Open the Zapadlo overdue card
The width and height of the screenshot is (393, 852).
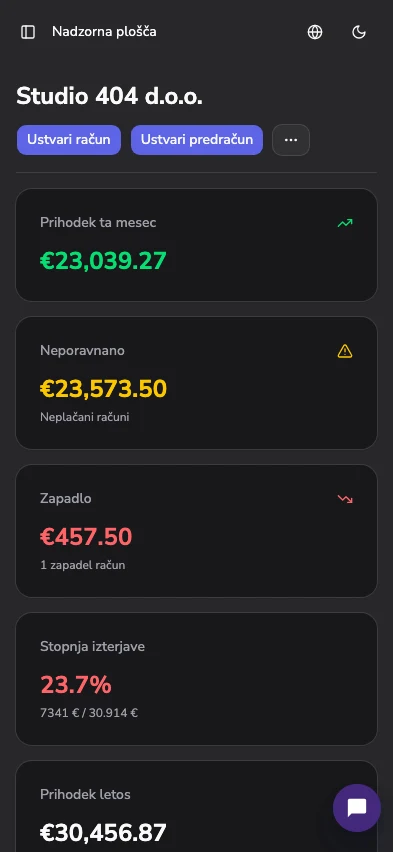(x=196, y=531)
